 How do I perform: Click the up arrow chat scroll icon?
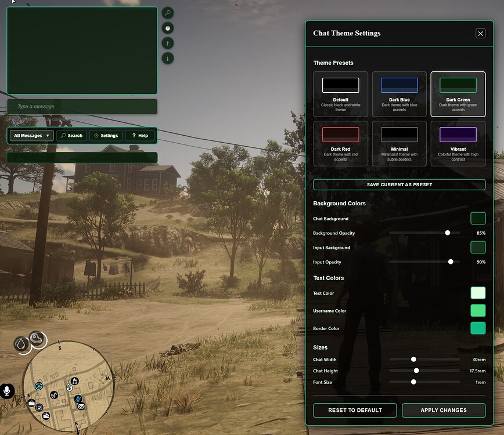167,43
